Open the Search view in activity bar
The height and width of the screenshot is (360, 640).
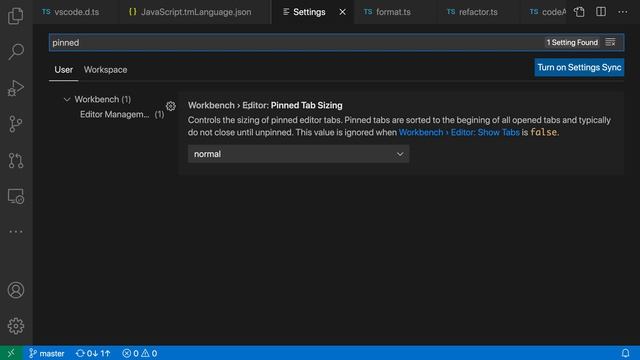pyautogui.click(x=16, y=51)
